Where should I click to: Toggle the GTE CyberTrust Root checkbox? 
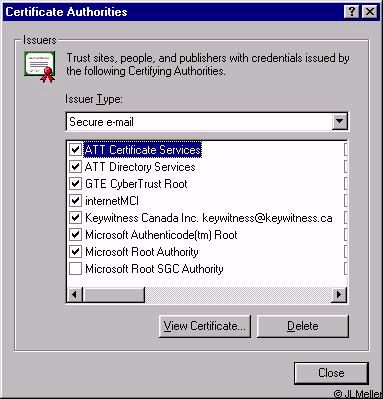(x=75, y=184)
